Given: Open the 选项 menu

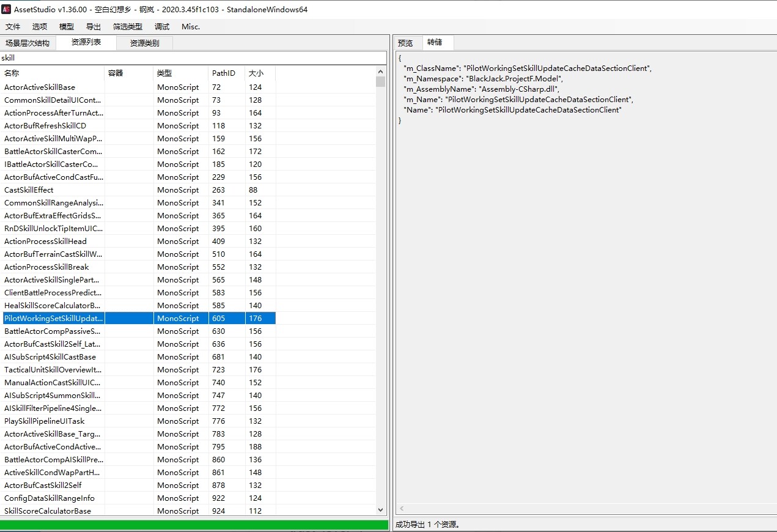Looking at the screenshot, I should pos(40,27).
